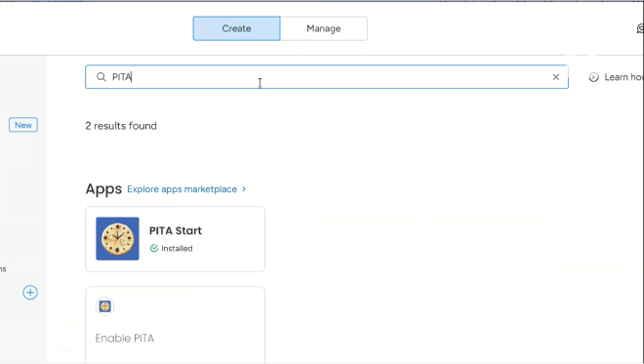Clear the search with the X icon

click(556, 77)
